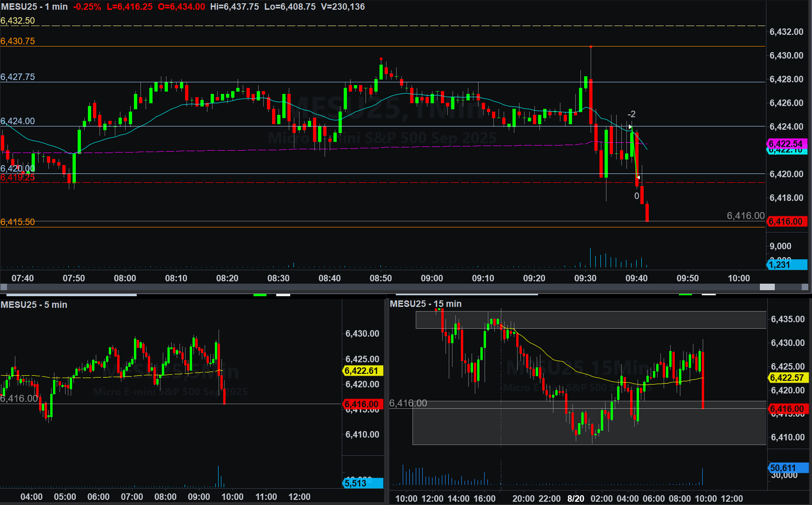Select the red 6,419.25 level label
The height and width of the screenshot is (505, 812).
click(18, 178)
